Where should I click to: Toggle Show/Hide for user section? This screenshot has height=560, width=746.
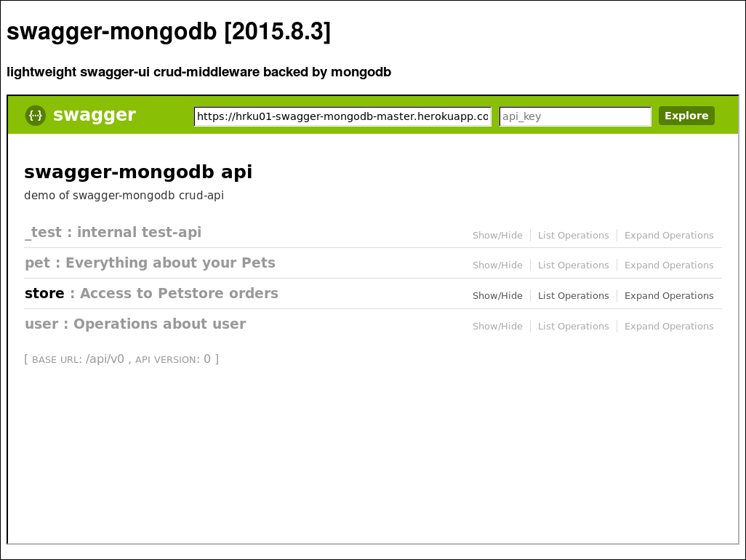click(497, 326)
